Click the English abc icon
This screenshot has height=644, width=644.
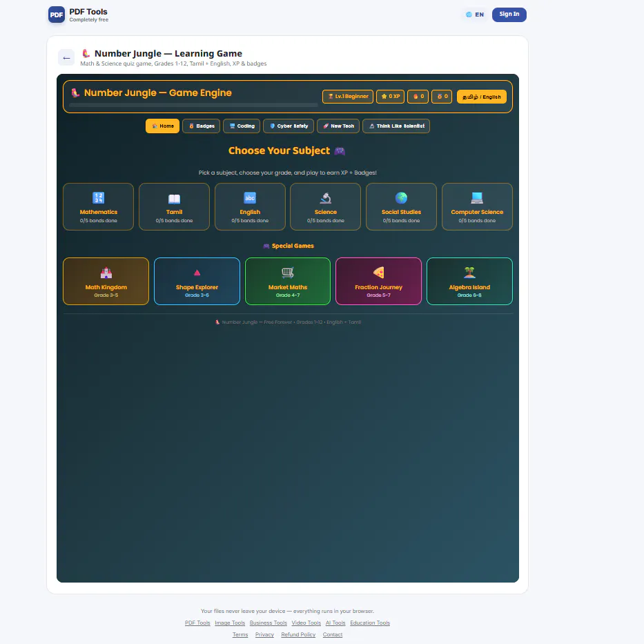(250, 198)
